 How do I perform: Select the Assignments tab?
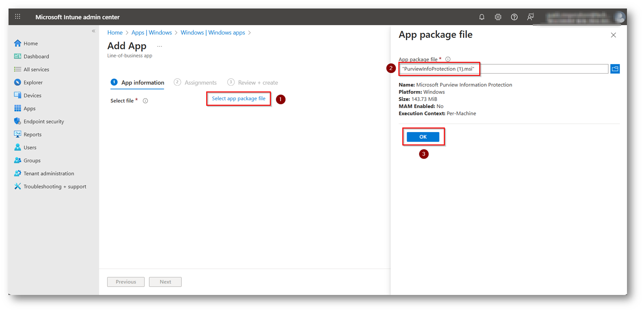[195, 82]
